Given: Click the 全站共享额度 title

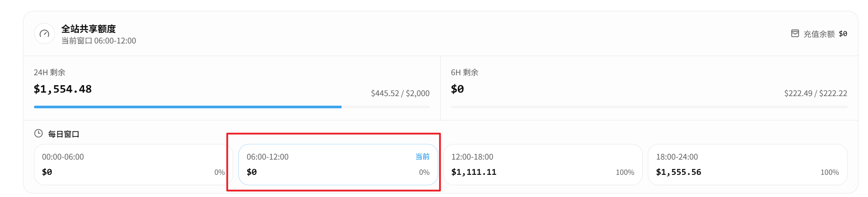Looking at the screenshot, I should click(88, 29).
